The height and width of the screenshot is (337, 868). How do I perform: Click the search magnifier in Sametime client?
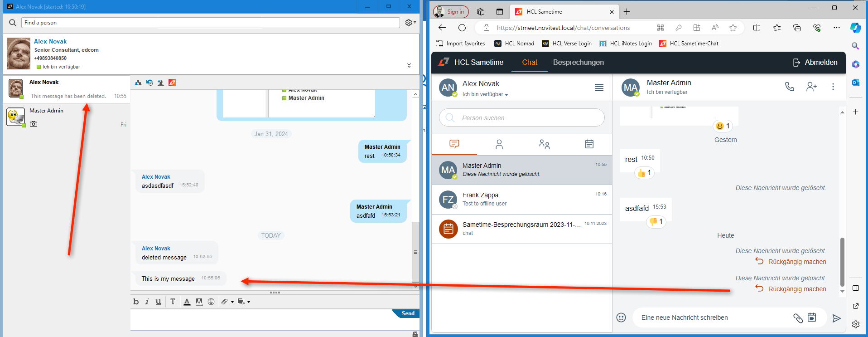(13, 22)
